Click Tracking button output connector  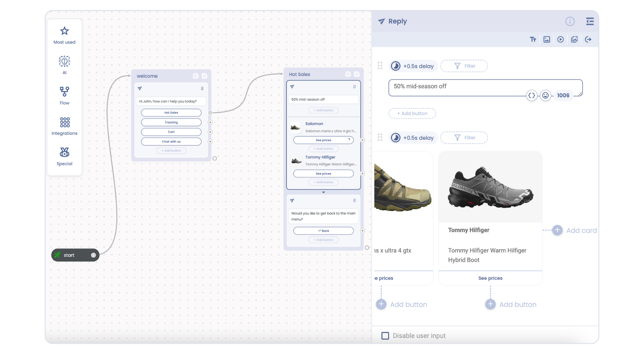pyautogui.click(x=210, y=122)
